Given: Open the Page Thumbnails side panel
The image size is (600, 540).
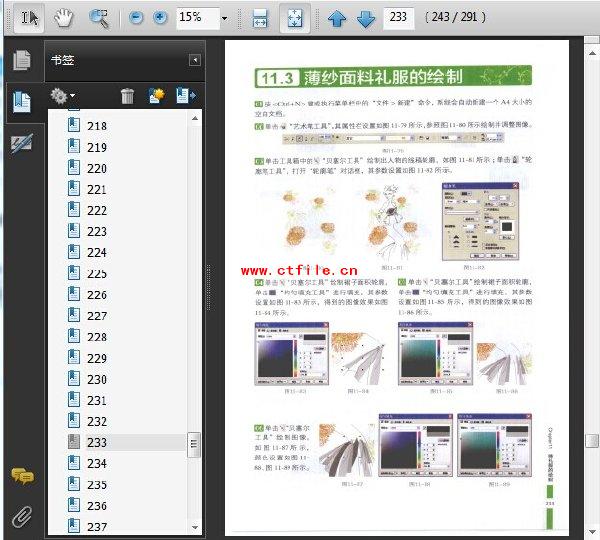Looking at the screenshot, I should tap(21, 60).
